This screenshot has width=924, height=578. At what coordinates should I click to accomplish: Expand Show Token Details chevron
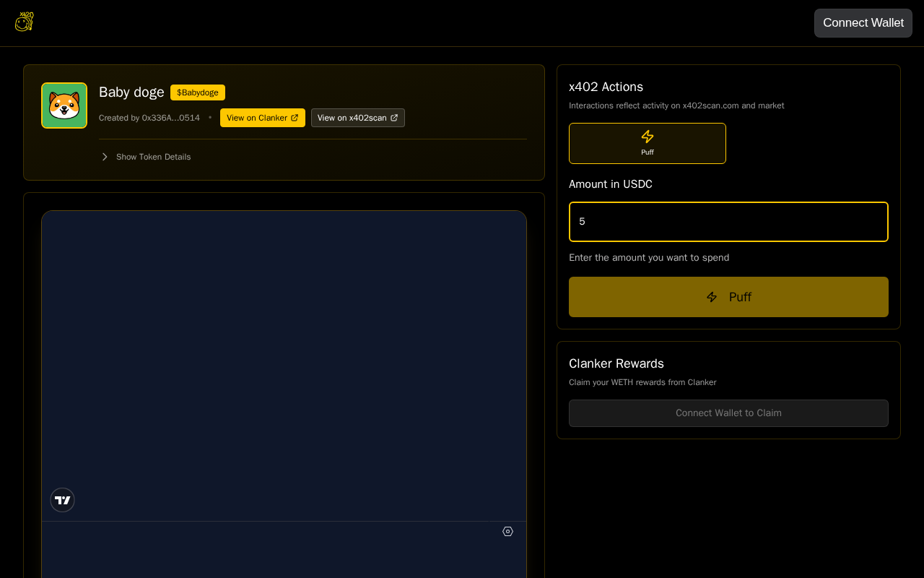pos(105,157)
